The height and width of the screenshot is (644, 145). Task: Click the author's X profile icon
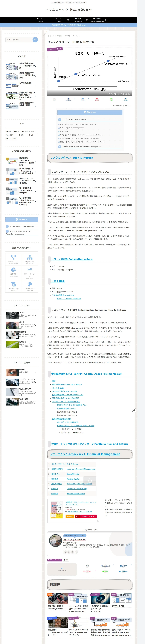pyautogui.click(x=69, y=552)
